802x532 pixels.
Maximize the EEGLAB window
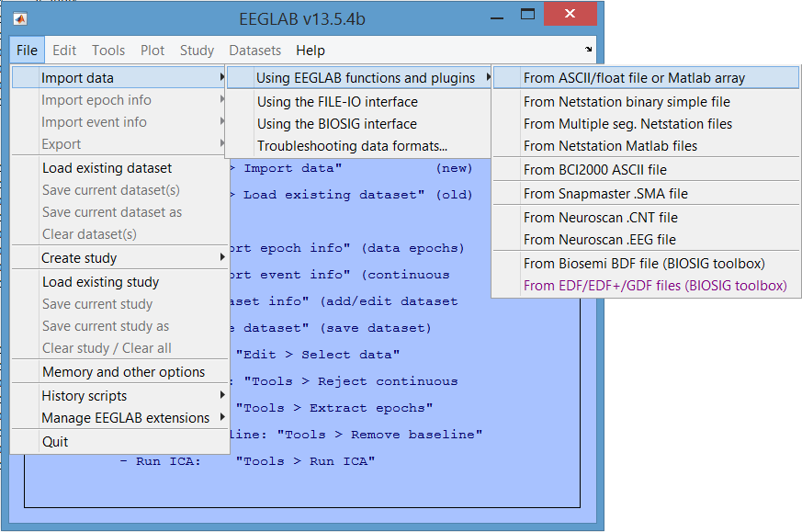pyautogui.click(x=527, y=14)
